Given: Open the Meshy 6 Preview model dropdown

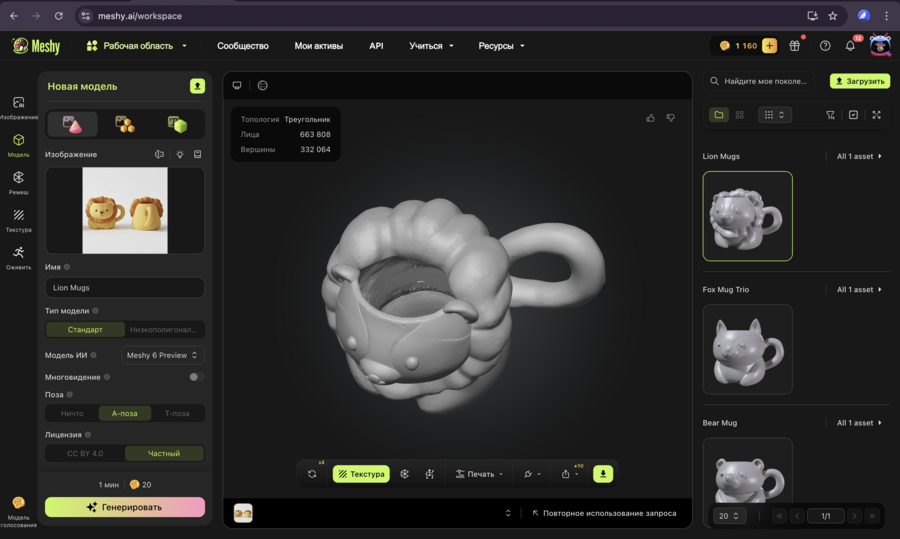Looking at the screenshot, I should pos(162,355).
